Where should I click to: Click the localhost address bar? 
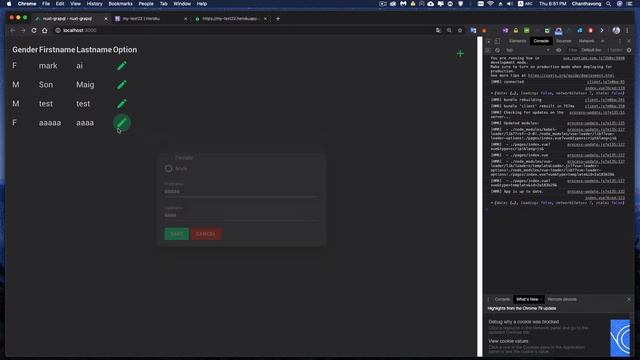click(x=245, y=30)
